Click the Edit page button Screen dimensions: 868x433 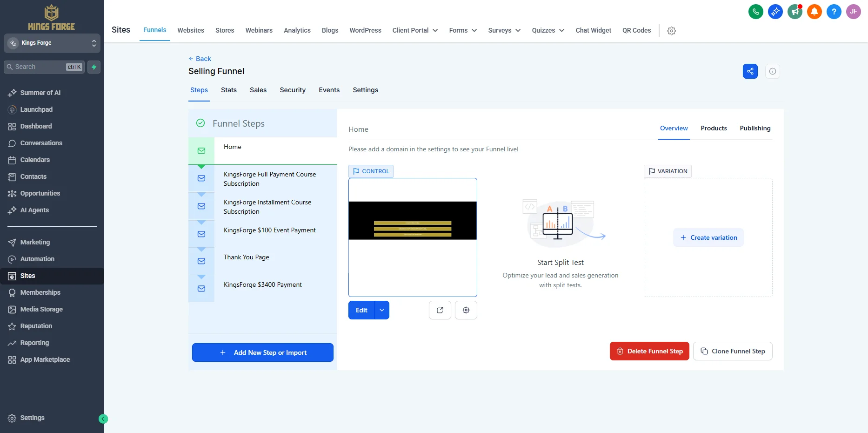tap(361, 310)
